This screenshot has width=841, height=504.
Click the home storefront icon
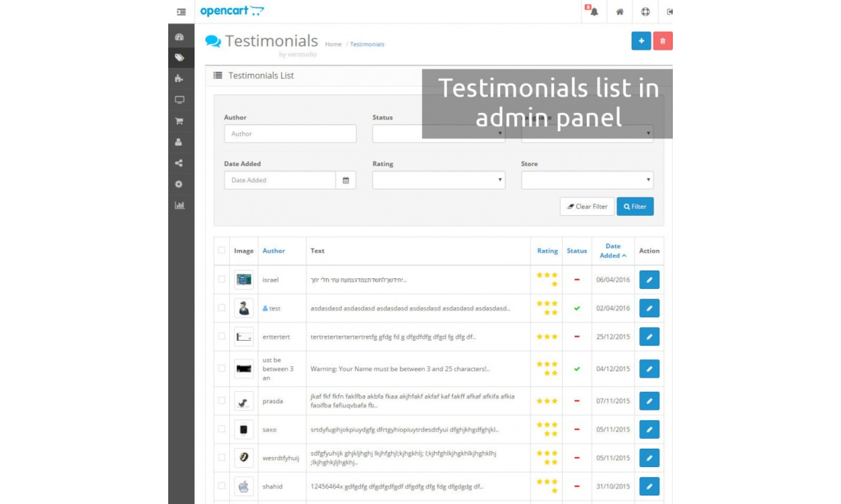[620, 12]
